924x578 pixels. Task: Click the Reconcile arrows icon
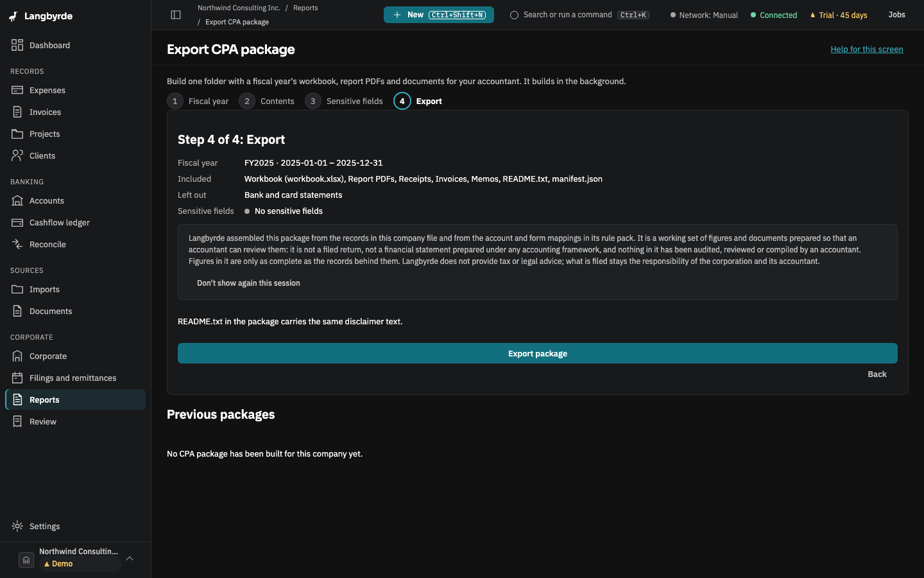(17, 244)
